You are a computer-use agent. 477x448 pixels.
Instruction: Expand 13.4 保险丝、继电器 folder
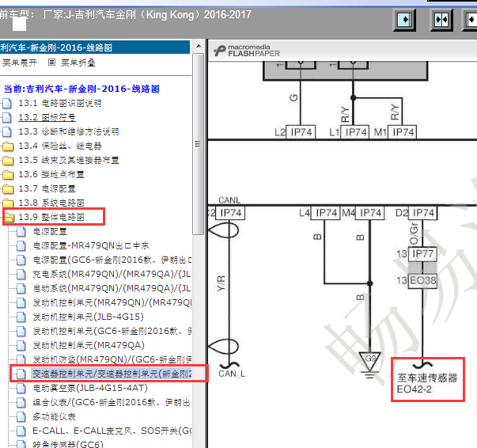pos(60,146)
